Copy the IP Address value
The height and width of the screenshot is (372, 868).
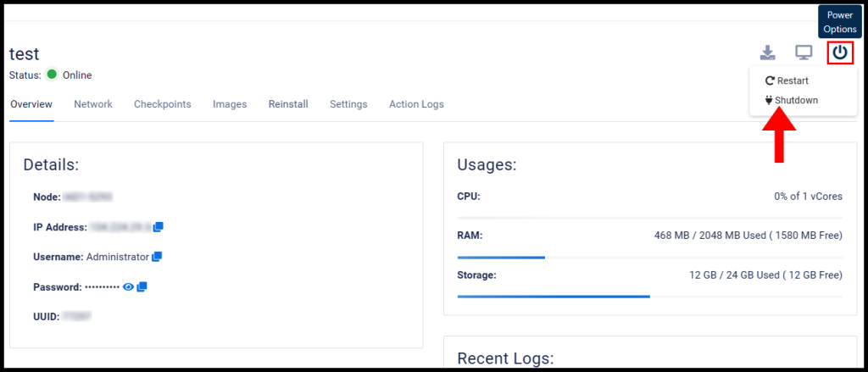159,227
